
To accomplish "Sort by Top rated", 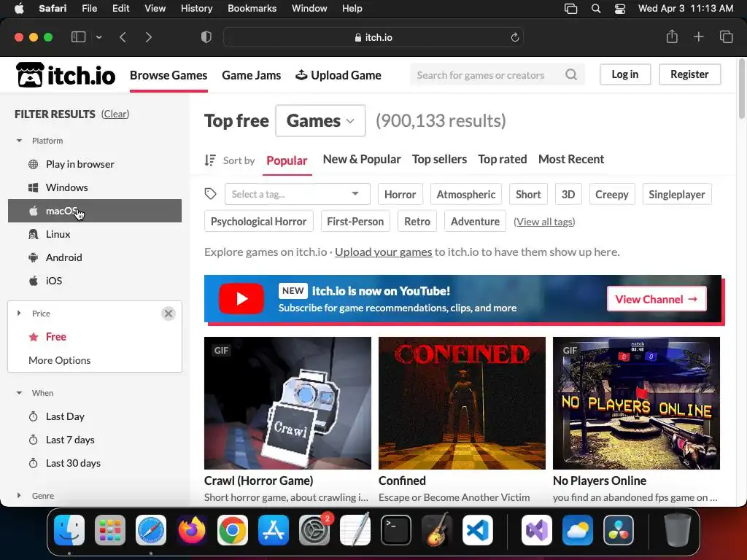I will pos(502,160).
